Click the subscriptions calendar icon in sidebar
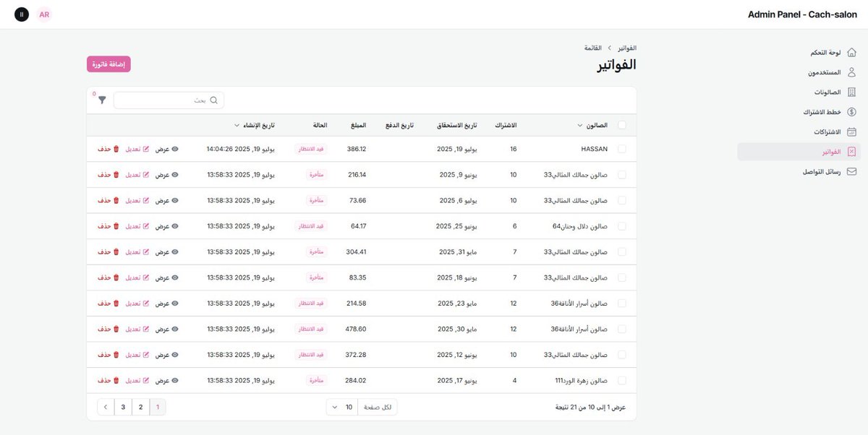This screenshot has height=435, width=868. 851,132
